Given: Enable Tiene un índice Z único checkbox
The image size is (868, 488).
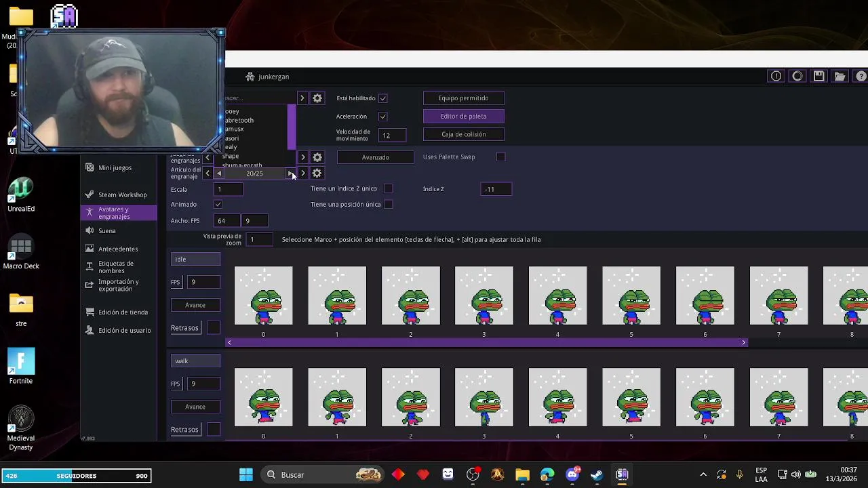Looking at the screenshot, I should [x=388, y=188].
